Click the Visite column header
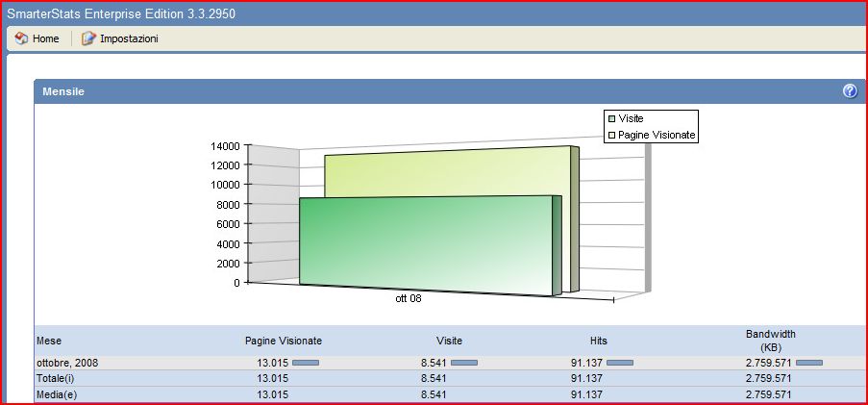This screenshot has height=405, width=868. pos(449,341)
